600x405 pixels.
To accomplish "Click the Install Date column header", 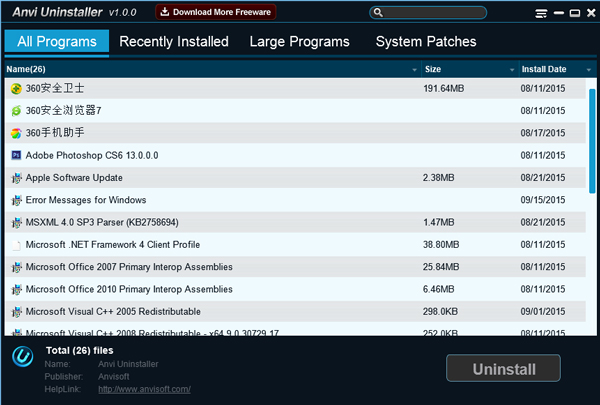I will 558,69.
